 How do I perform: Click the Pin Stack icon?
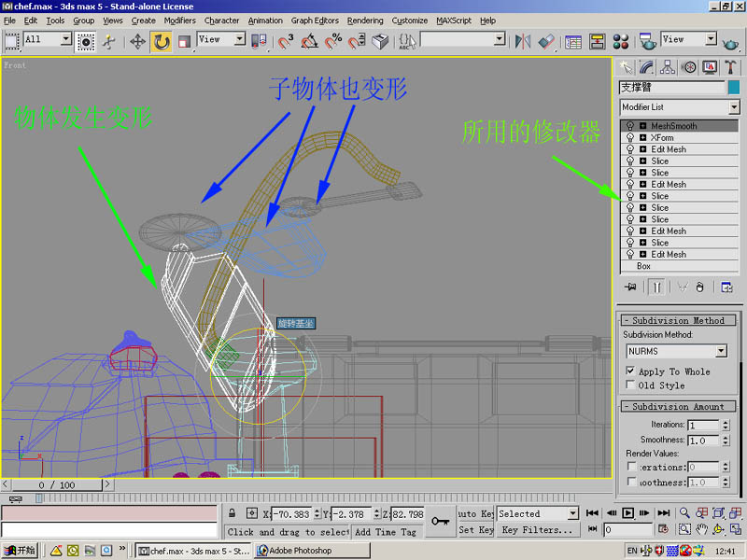click(630, 287)
